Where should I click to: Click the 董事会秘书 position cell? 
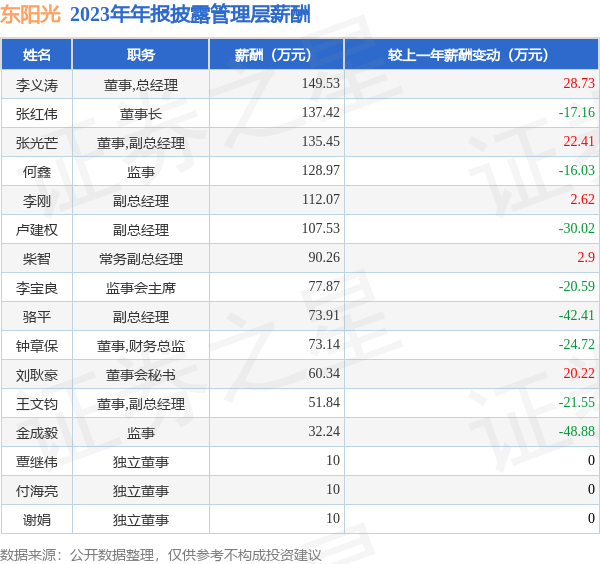click(141, 375)
